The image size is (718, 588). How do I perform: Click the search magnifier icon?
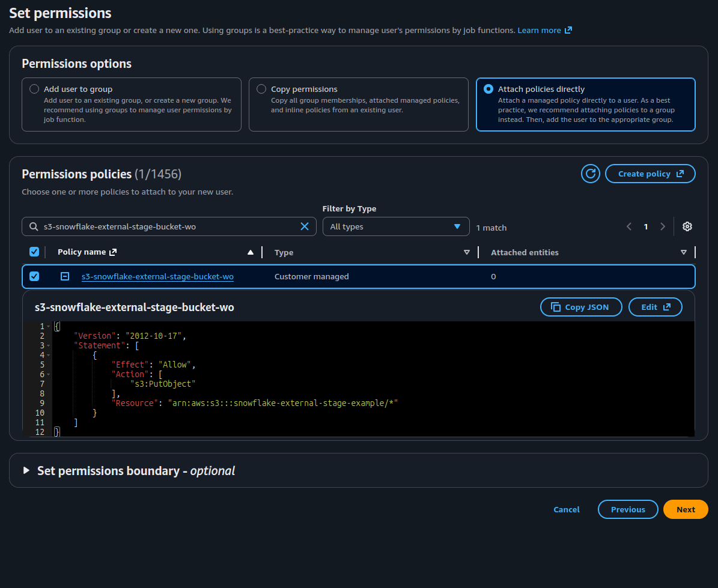coord(34,226)
